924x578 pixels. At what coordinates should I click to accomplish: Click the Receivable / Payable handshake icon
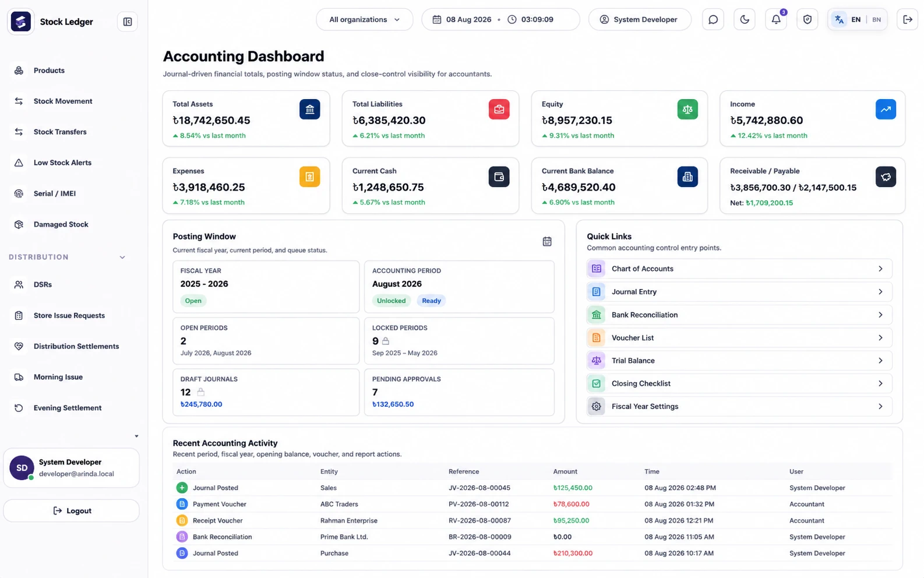886,177
